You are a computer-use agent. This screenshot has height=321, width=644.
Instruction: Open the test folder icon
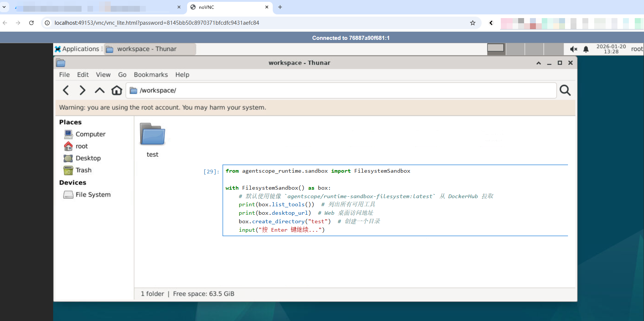(152, 135)
